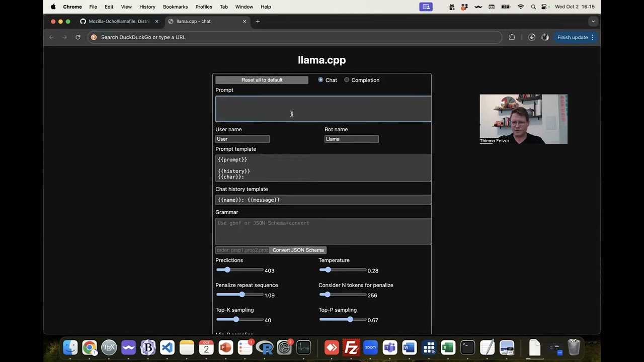Image resolution: width=644 pixels, height=362 pixels.
Task: Click the Bot name field
Action: pyautogui.click(x=351, y=139)
